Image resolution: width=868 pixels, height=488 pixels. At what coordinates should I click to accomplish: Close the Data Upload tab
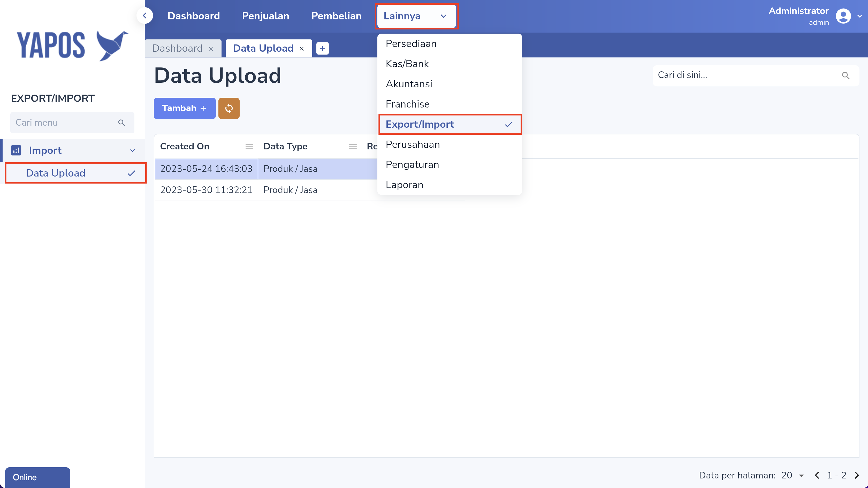(x=302, y=49)
